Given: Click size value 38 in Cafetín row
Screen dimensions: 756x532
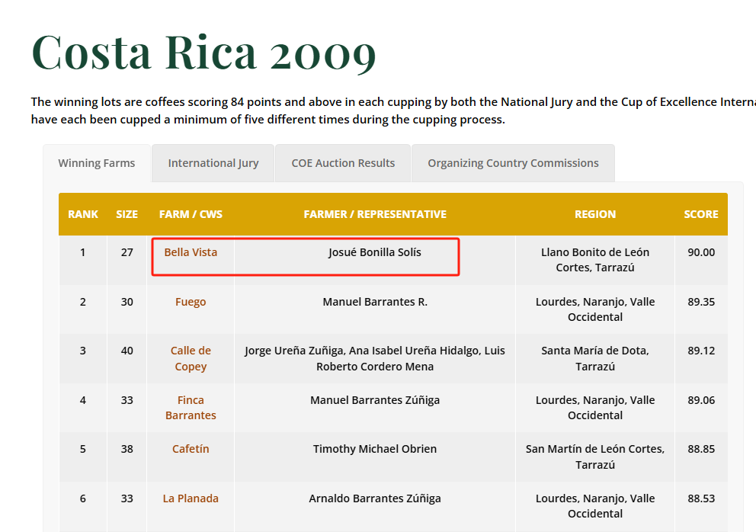Looking at the screenshot, I should tap(127, 449).
